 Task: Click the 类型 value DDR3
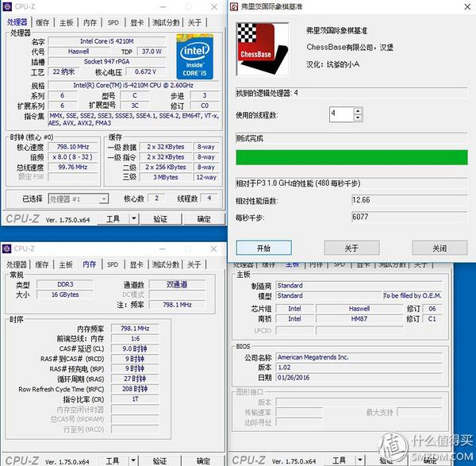(65, 284)
